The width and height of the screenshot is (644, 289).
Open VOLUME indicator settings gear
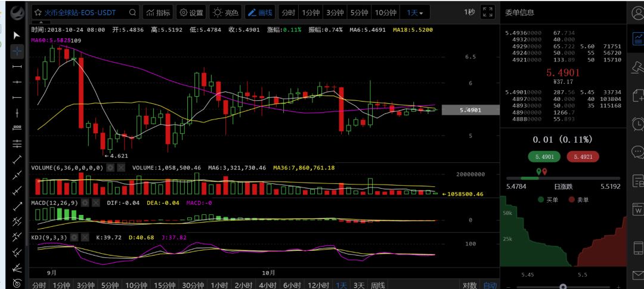click(x=110, y=168)
